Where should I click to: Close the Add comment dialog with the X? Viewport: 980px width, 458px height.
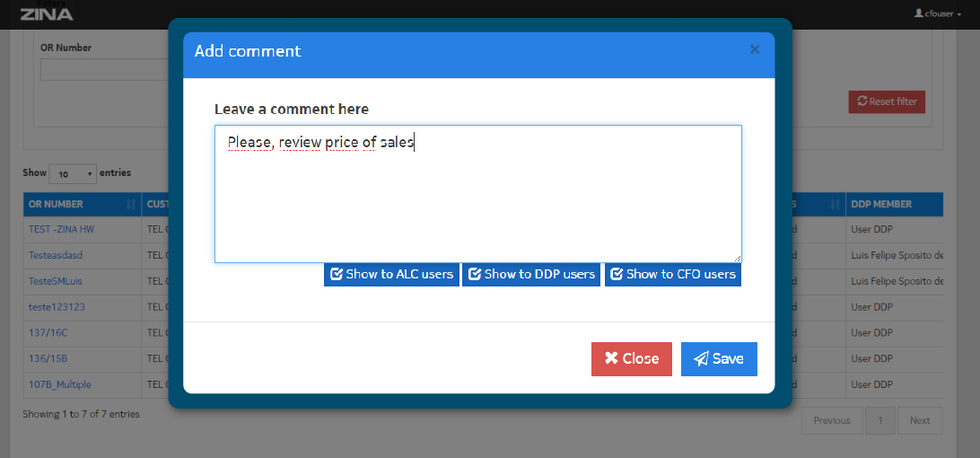point(755,49)
